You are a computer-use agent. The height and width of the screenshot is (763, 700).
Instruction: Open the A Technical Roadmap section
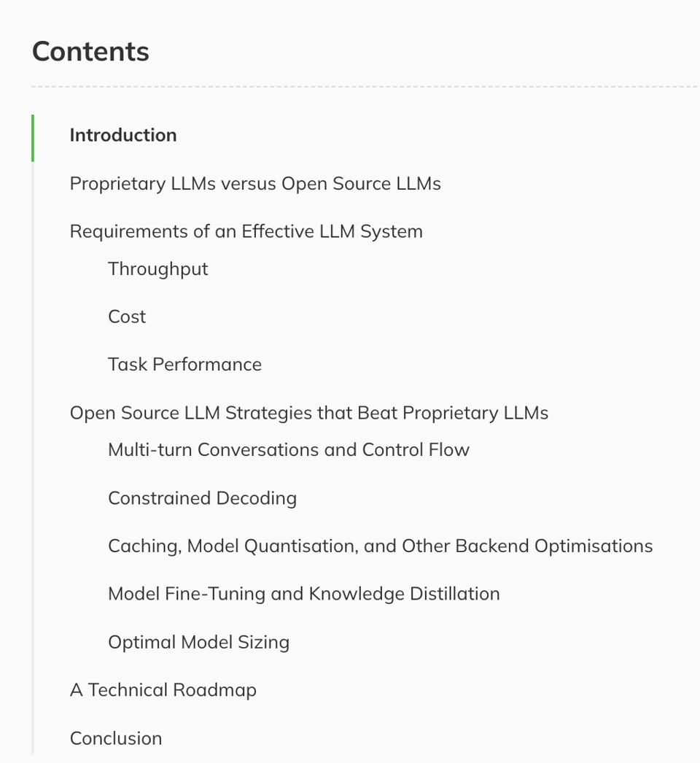click(x=163, y=690)
